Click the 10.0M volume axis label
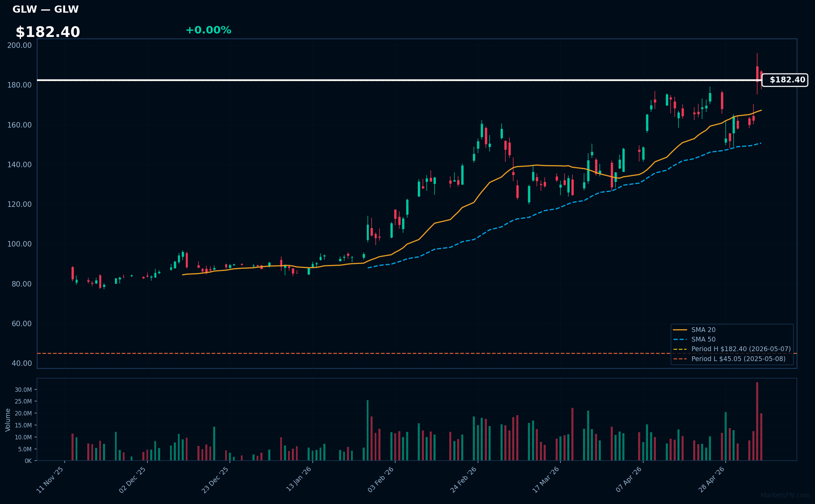Viewport: 815px width, 504px height. pos(23,437)
